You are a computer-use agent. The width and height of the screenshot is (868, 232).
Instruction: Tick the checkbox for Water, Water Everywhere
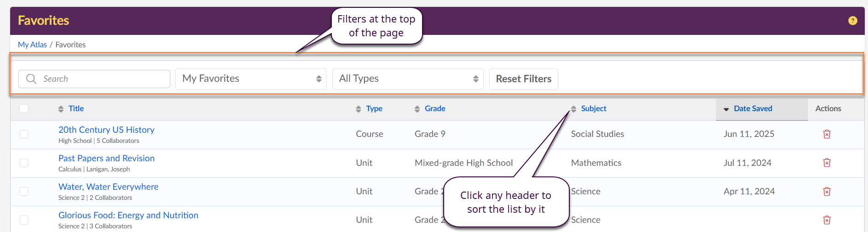[24, 192]
